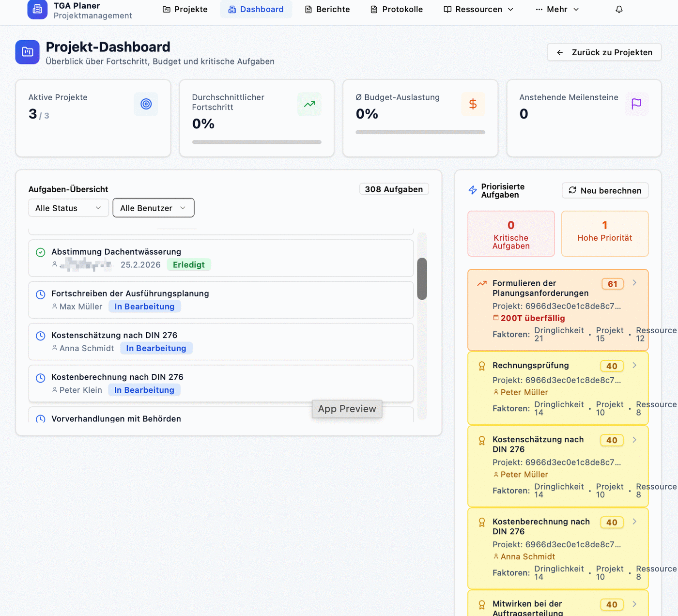The height and width of the screenshot is (616, 678).
Task: Click the dollar icon in Budget-Auslastung
Action: click(x=473, y=104)
